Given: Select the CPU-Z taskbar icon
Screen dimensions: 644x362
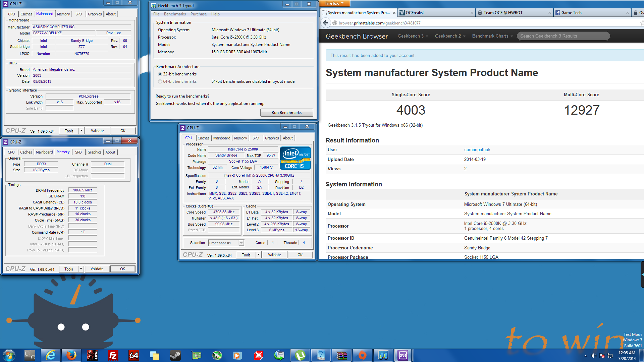Looking at the screenshot, I should (403, 355).
